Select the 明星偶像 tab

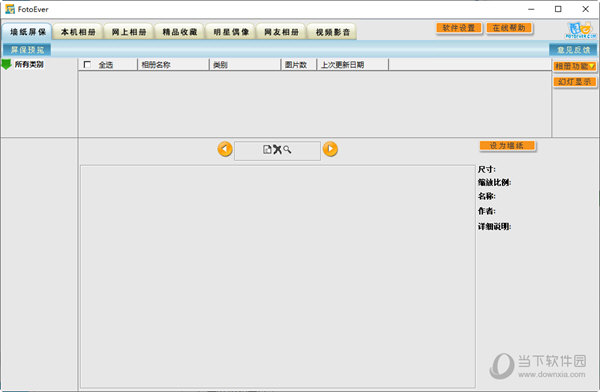231,32
